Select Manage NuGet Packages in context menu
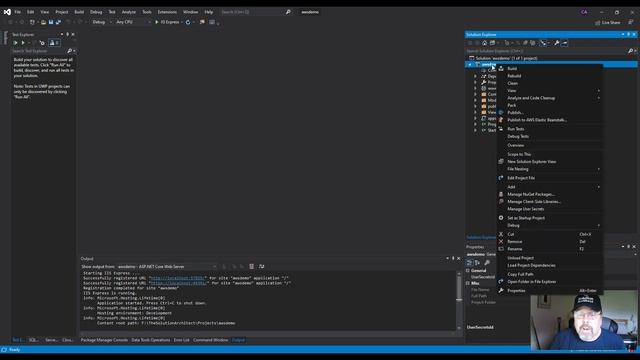The width and height of the screenshot is (640, 360). click(549, 194)
